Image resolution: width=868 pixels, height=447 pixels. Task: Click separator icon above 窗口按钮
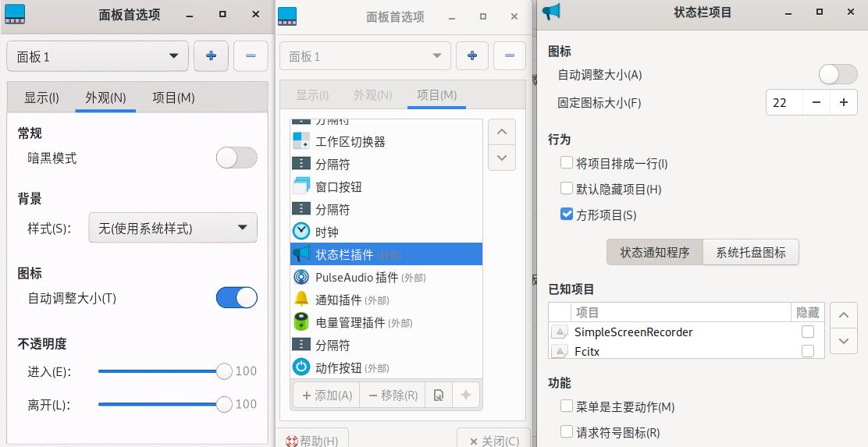(301, 164)
